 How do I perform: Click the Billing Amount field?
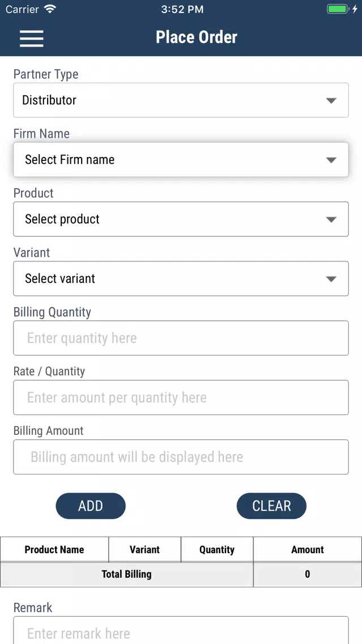click(181, 457)
